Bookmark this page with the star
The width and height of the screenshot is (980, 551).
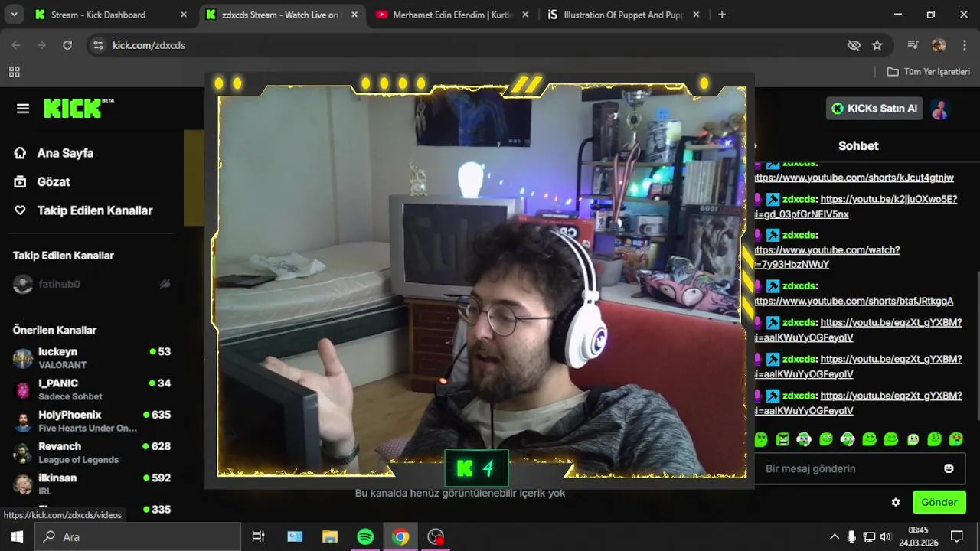877,45
